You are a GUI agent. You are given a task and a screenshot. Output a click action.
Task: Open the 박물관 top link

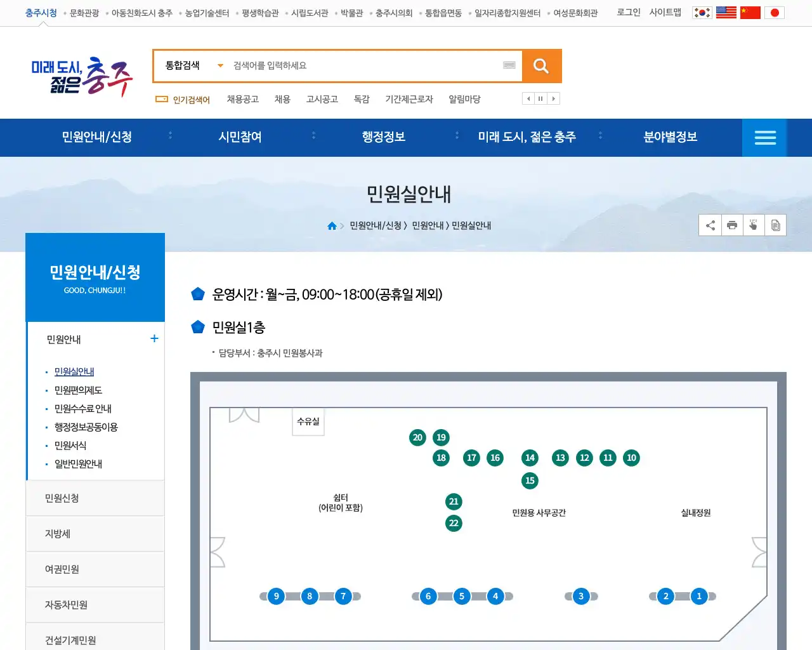click(351, 13)
